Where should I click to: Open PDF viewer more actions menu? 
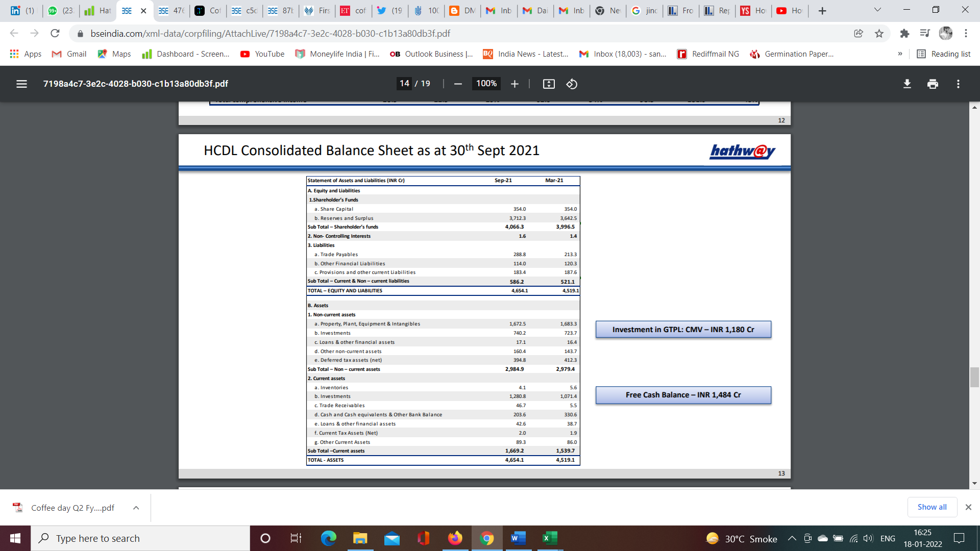click(958, 84)
